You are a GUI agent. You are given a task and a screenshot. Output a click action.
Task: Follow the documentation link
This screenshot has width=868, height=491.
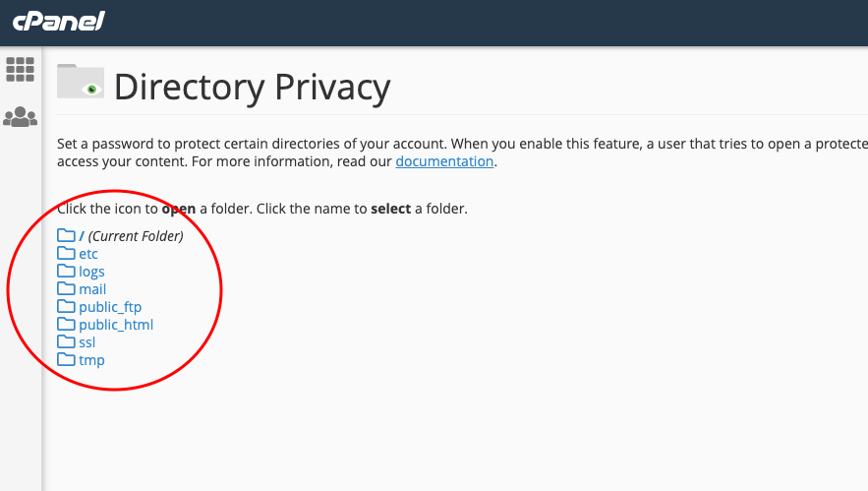click(444, 161)
